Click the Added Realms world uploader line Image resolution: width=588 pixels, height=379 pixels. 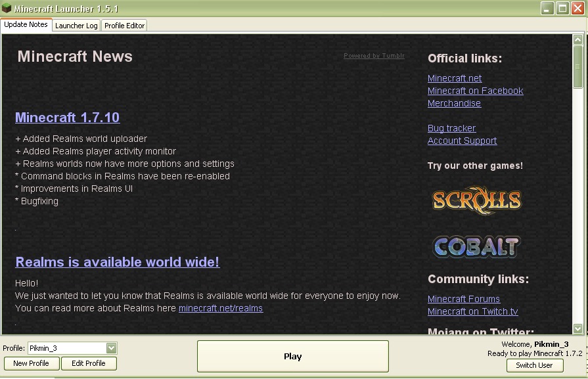(x=81, y=139)
